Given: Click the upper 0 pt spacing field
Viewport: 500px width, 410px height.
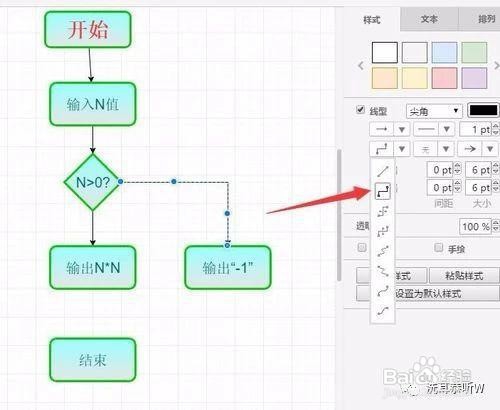Looking at the screenshot, I should click(x=440, y=170).
